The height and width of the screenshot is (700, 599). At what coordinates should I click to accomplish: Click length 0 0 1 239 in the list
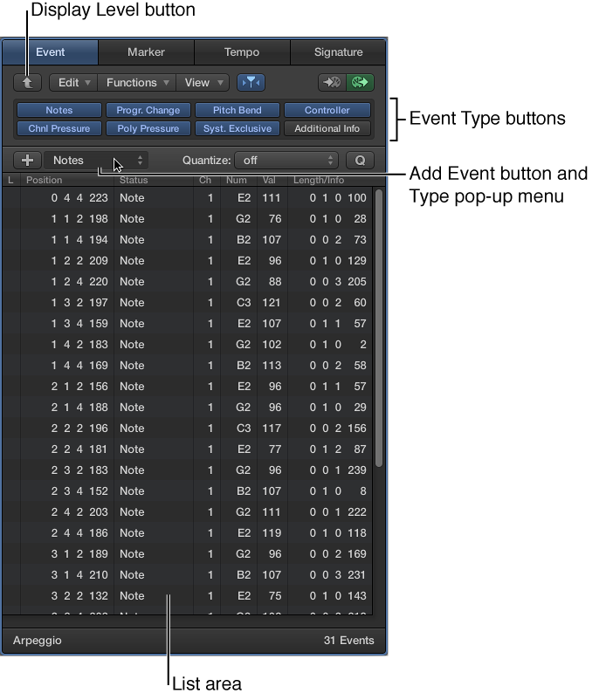(338, 470)
